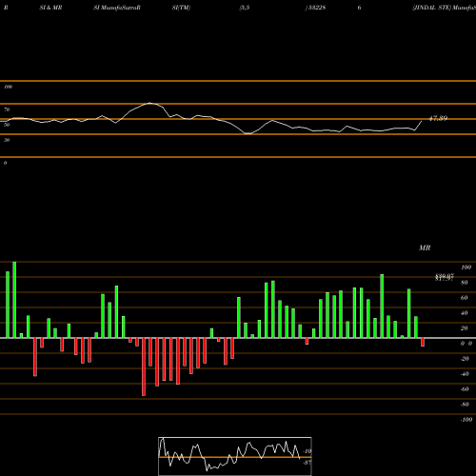This screenshot has width=476, height=476.
Task: Click the MR axis label -100
Action: (x=466, y=420)
